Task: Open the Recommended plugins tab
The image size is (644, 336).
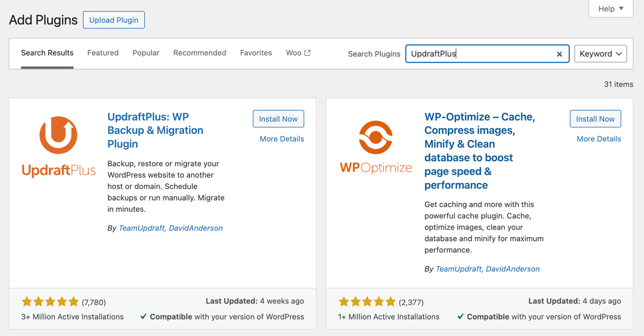Action: (x=199, y=53)
